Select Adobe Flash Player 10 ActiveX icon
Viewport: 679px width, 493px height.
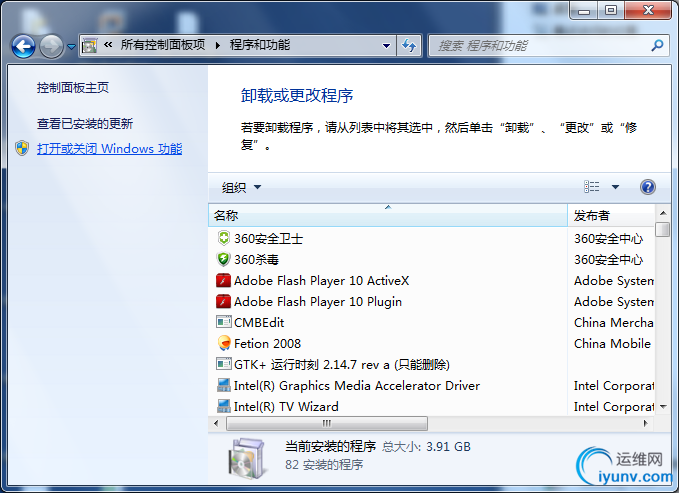coord(223,280)
